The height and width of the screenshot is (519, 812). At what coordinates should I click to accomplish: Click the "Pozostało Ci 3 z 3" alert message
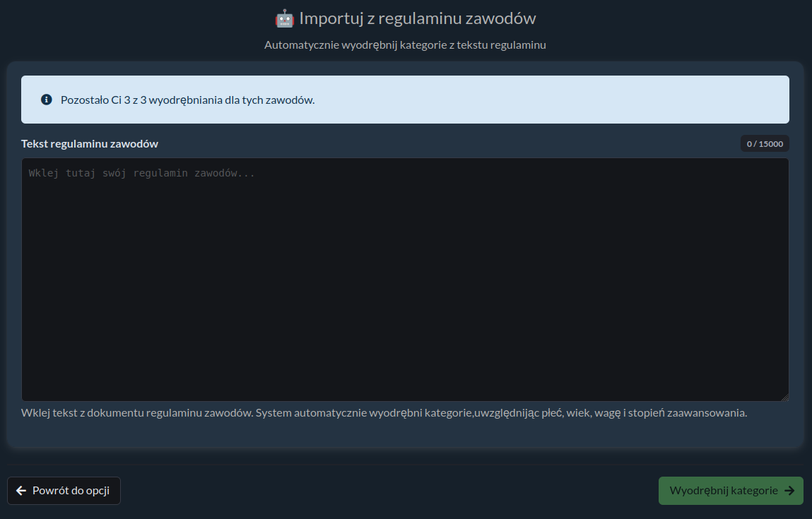tap(187, 100)
